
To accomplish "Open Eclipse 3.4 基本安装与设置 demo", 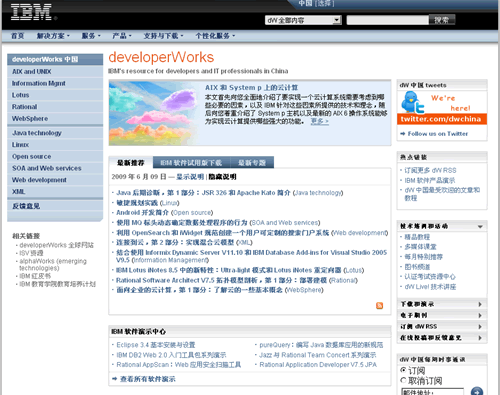I will (156, 345).
